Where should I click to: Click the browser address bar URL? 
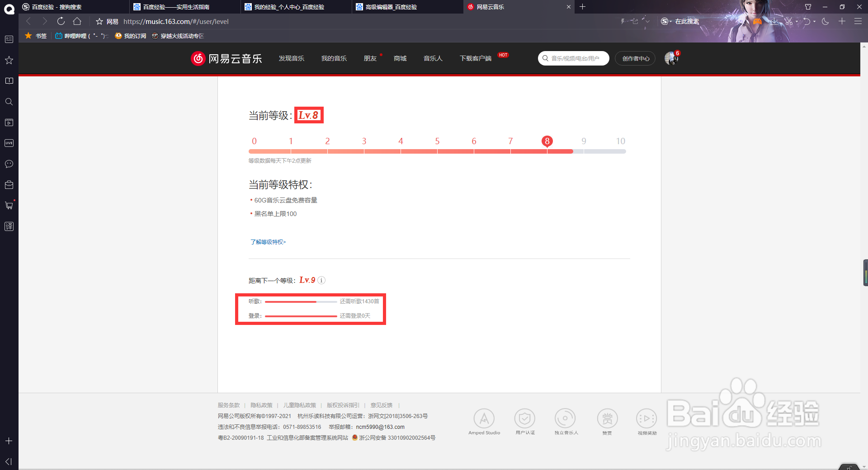(x=176, y=21)
